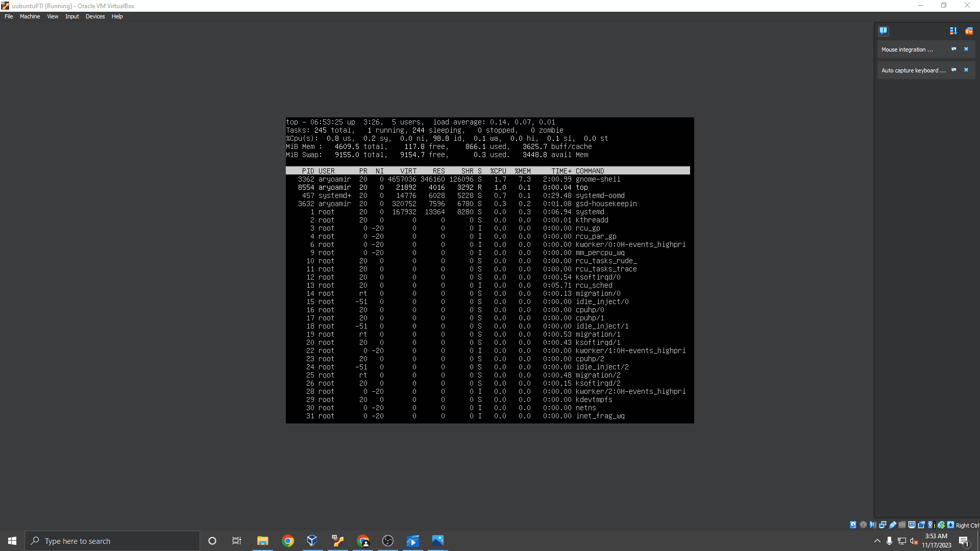Open the taskbar clock showing 3:53 AM

(x=936, y=541)
